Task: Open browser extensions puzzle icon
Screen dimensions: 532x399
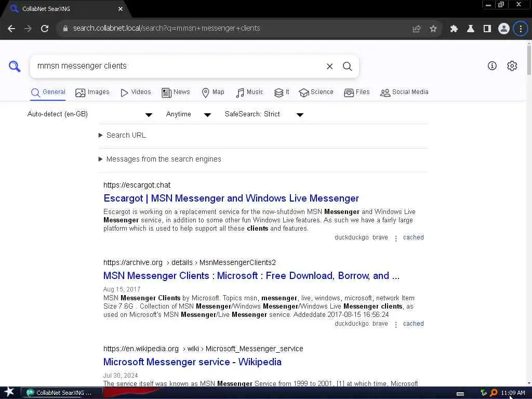Action: coord(454,29)
